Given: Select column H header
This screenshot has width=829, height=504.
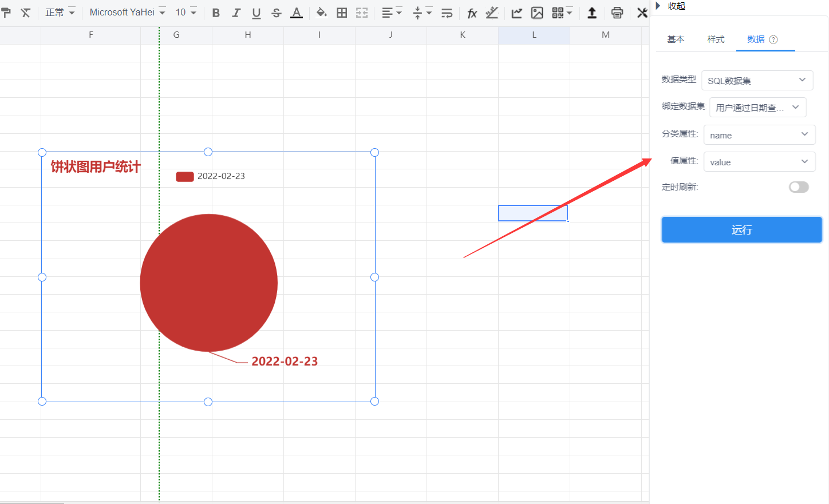Looking at the screenshot, I should (248, 35).
